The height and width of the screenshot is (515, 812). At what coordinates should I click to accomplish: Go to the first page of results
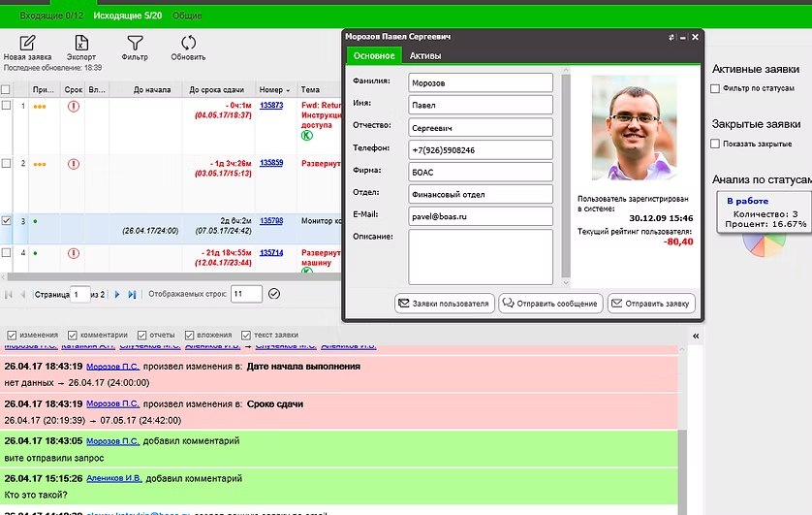9,294
